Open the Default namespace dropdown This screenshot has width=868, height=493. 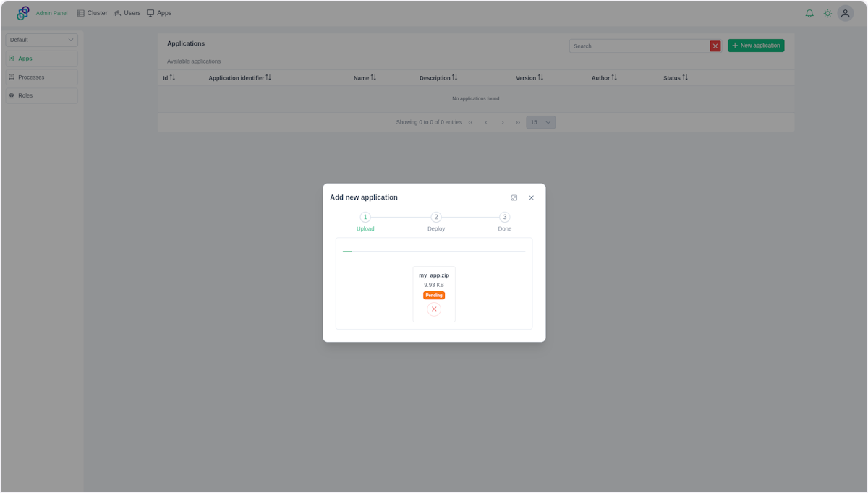click(x=42, y=40)
